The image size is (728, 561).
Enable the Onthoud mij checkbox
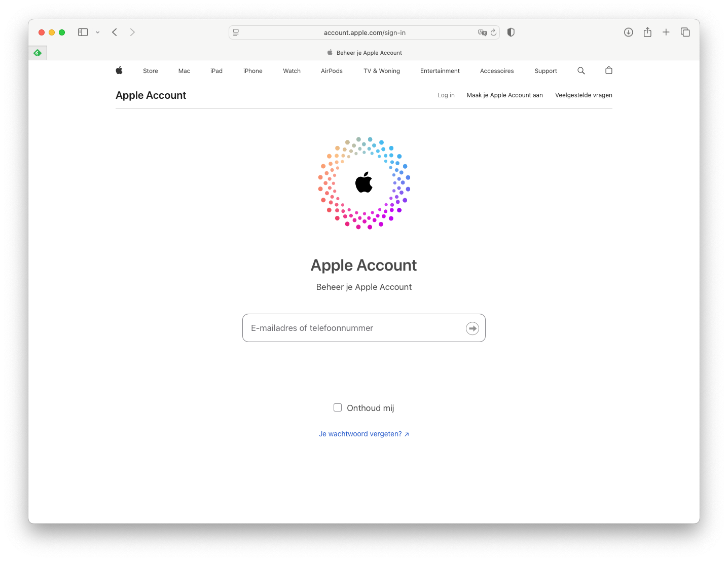338,407
